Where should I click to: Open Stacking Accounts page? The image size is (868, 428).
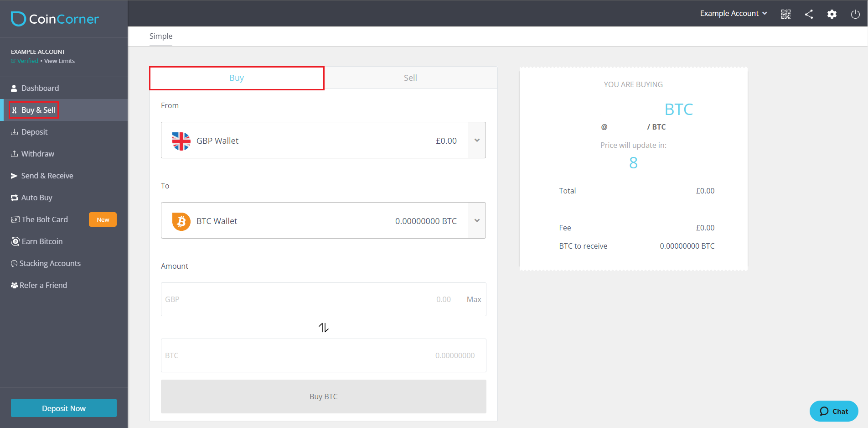pyautogui.click(x=64, y=263)
